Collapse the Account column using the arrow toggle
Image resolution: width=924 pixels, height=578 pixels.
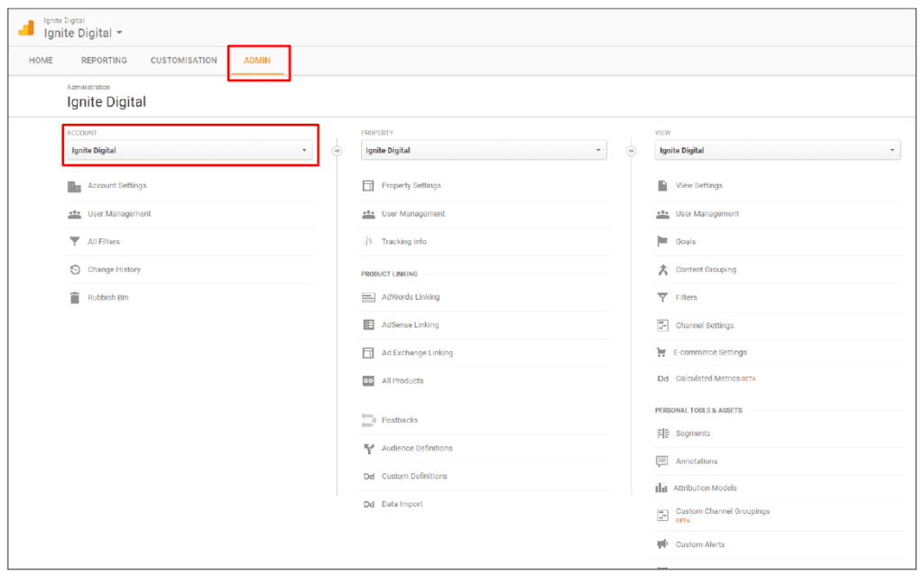point(337,150)
